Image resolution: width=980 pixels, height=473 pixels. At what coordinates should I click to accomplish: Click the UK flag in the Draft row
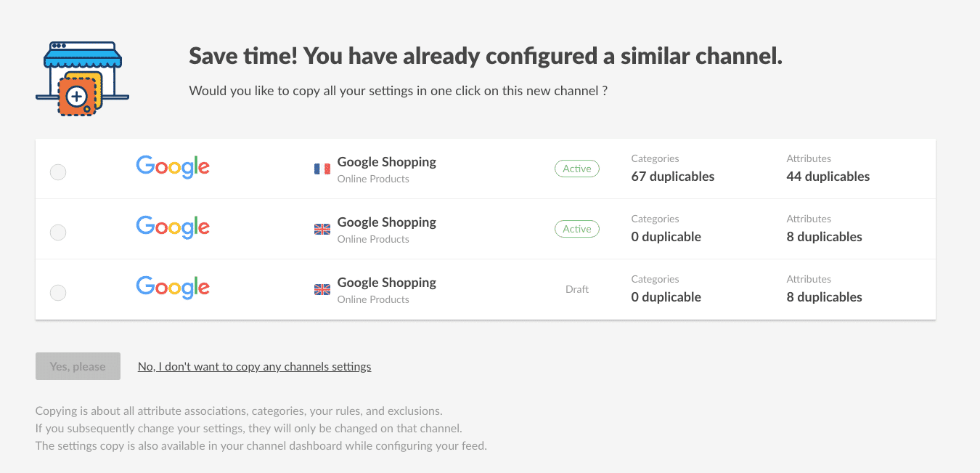tap(322, 290)
